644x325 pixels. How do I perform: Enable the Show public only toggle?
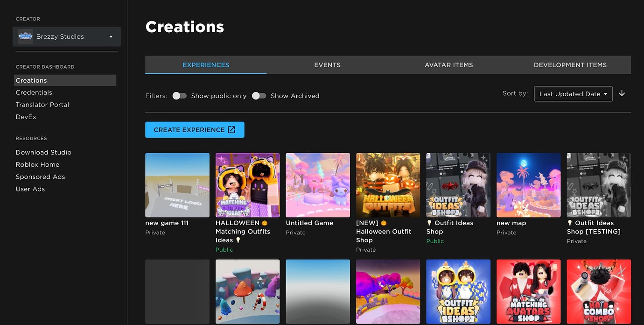[179, 95]
